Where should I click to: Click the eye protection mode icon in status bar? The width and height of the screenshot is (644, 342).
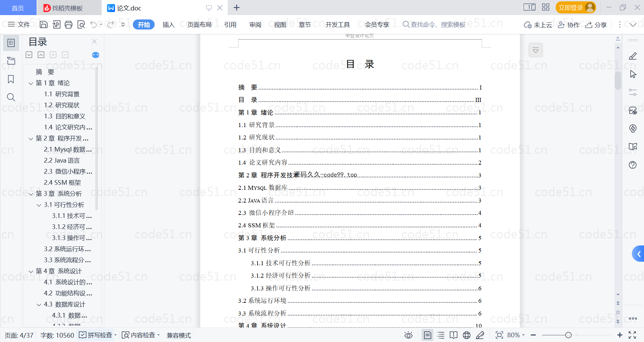coord(409,335)
